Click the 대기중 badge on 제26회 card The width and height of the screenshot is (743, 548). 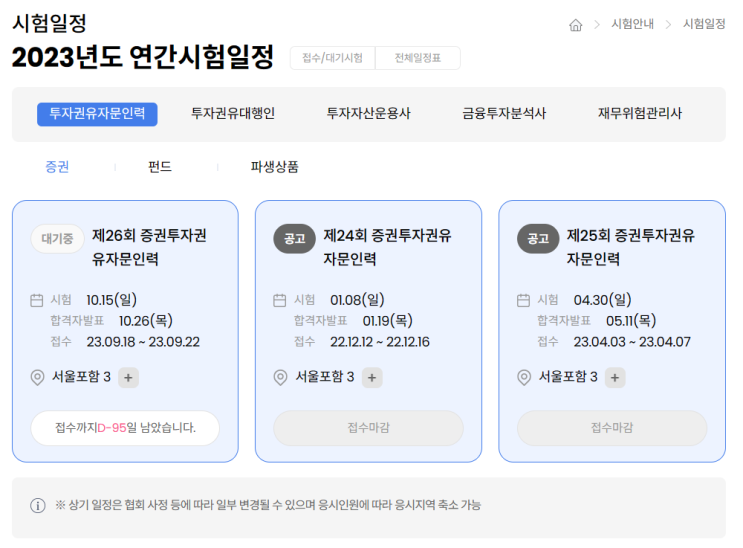pos(57,238)
